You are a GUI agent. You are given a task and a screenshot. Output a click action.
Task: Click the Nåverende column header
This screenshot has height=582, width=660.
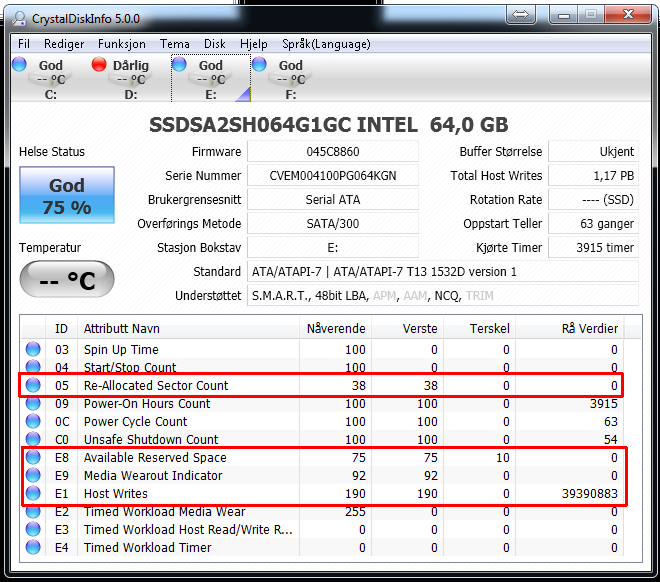[x=335, y=328]
